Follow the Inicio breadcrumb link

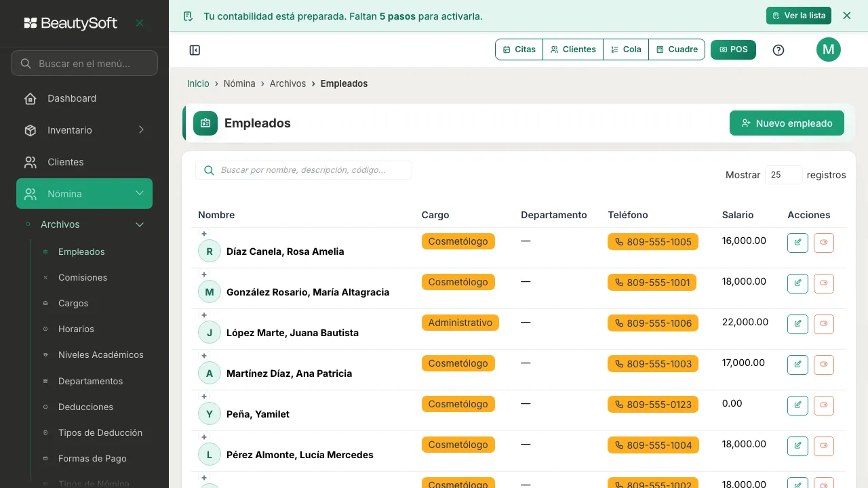[198, 83]
